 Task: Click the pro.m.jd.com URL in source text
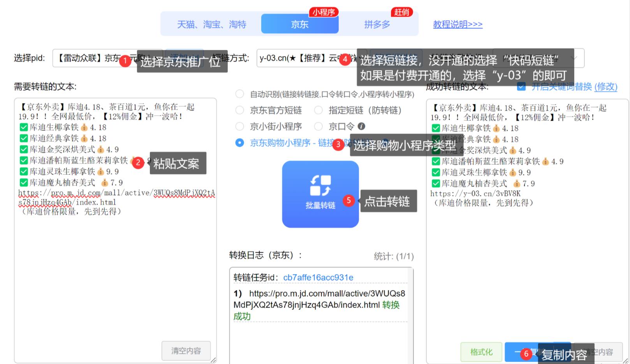(x=116, y=197)
